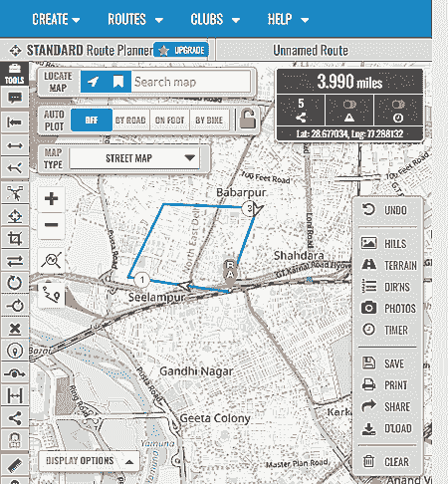Set Auto Plot to ON FOOT
This screenshot has width=448, height=484.
169,121
